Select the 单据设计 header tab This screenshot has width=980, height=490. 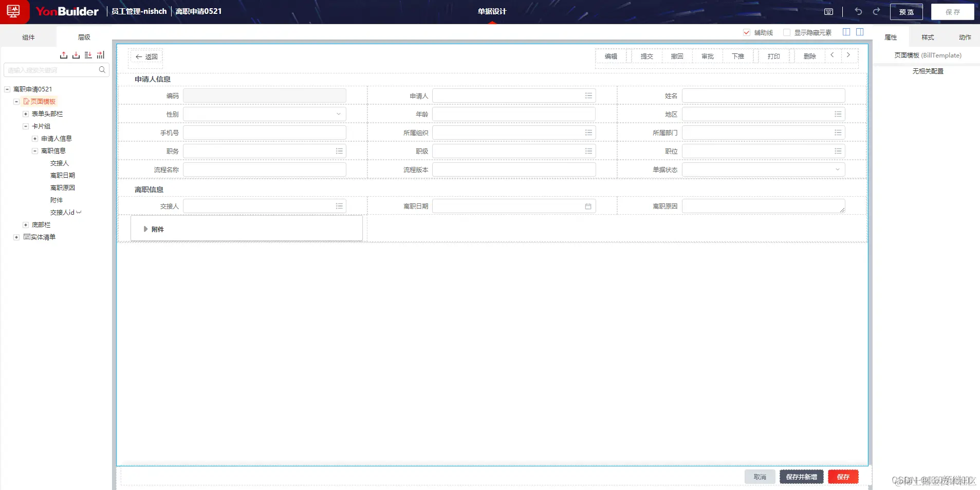click(492, 11)
